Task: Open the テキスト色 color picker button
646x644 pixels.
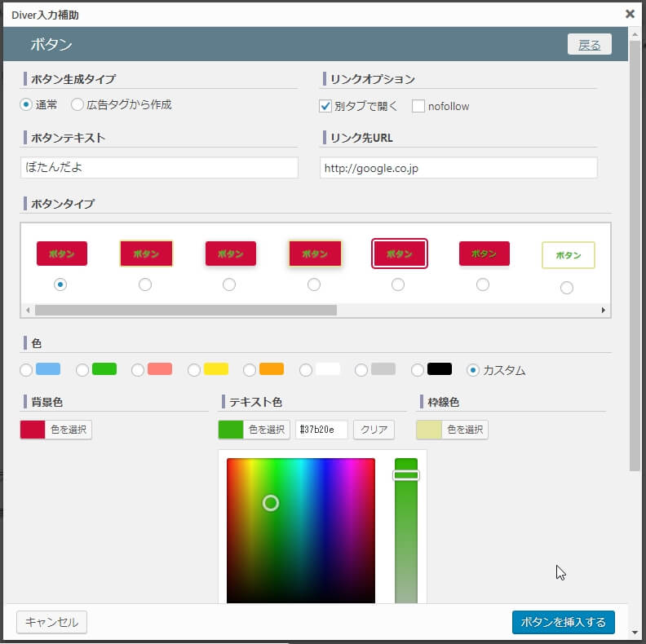Action: [254, 430]
